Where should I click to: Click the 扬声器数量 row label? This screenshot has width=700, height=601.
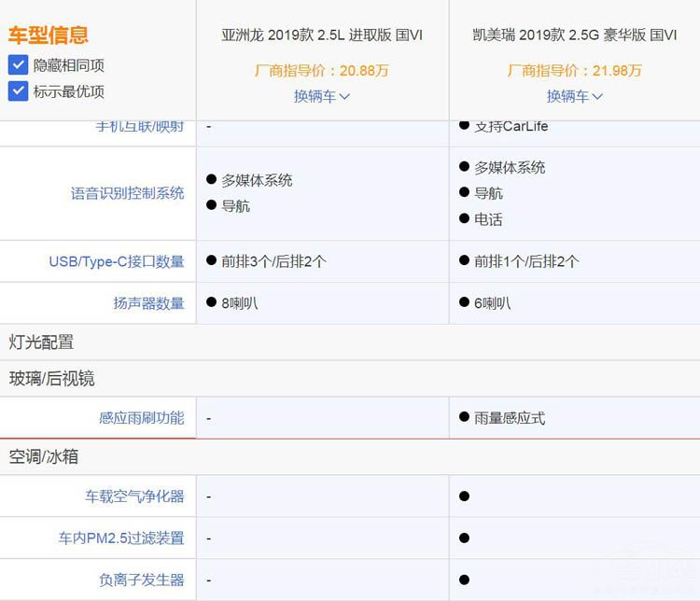coord(148,303)
